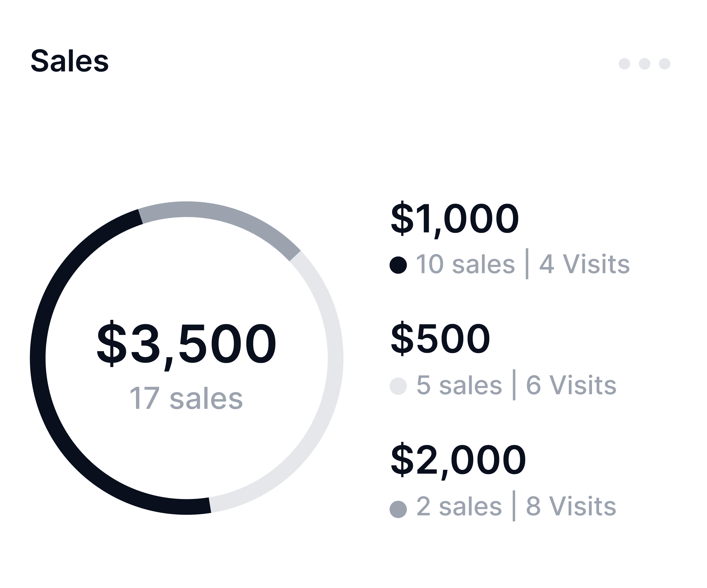Click the 17 sales label inside donut
This screenshot has width=707, height=588.
click(x=186, y=398)
